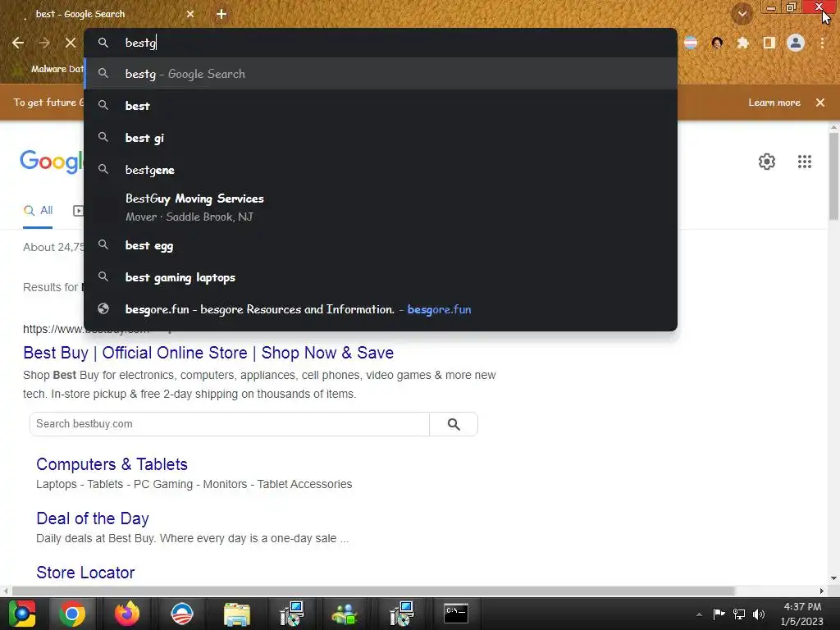Open a new tab with plus button
The image size is (840, 630).
221,15
